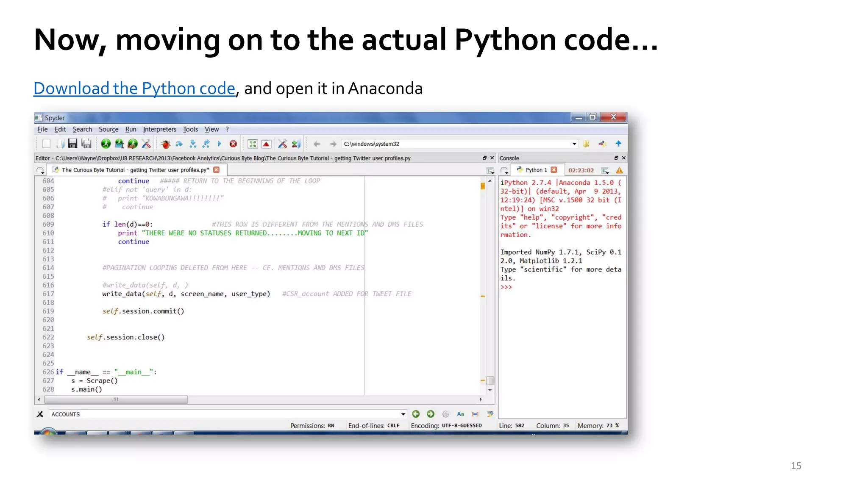Click the Open file icon

[x=60, y=144]
